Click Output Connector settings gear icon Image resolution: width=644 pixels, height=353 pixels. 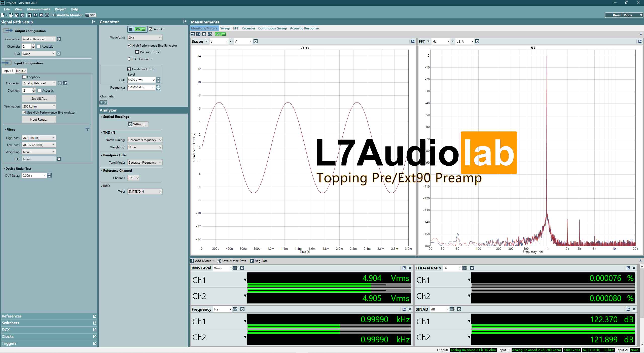[x=59, y=39]
